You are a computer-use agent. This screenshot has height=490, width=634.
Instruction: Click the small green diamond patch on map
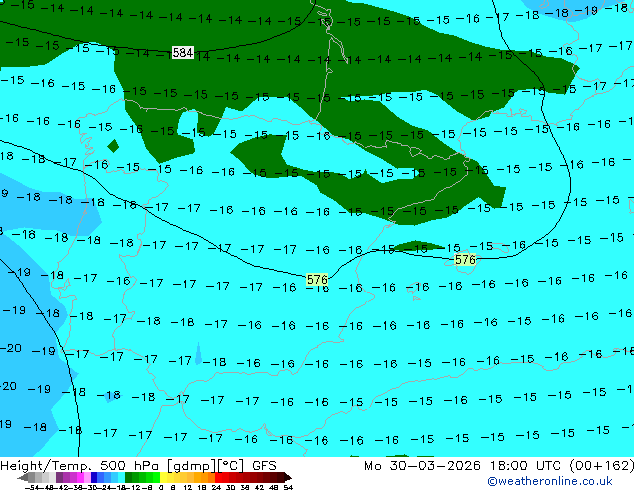(113, 146)
